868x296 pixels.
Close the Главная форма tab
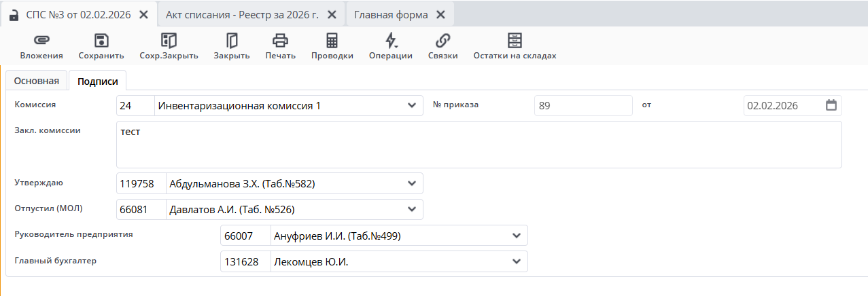click(x=440, y=15)
